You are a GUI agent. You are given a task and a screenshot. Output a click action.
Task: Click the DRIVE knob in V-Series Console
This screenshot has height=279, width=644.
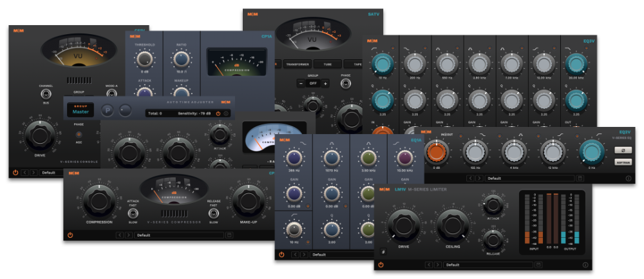[x=40, y=136]
